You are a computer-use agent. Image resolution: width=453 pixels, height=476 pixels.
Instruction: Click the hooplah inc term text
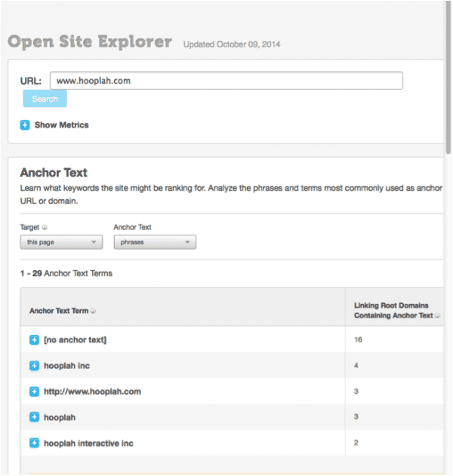point(67,366)
